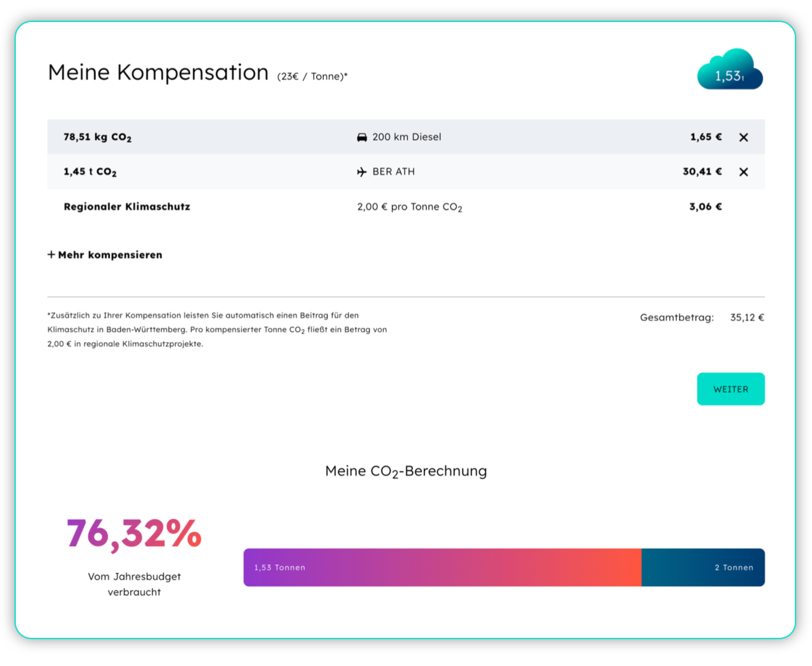Select the 78,51 kg CO2 row

point(97,137)
